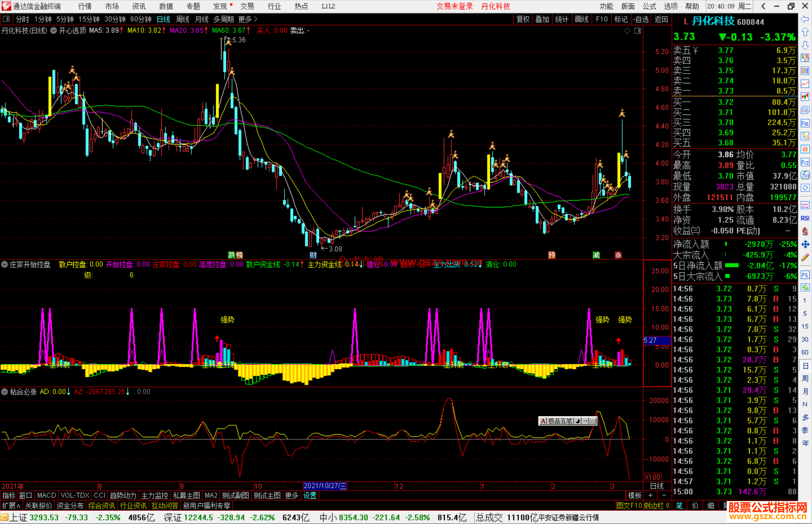Open the 功能 menu
Image resolution: width=812 pixels, height=524 pixels.
pyautogui.click(x=606, y=6)
